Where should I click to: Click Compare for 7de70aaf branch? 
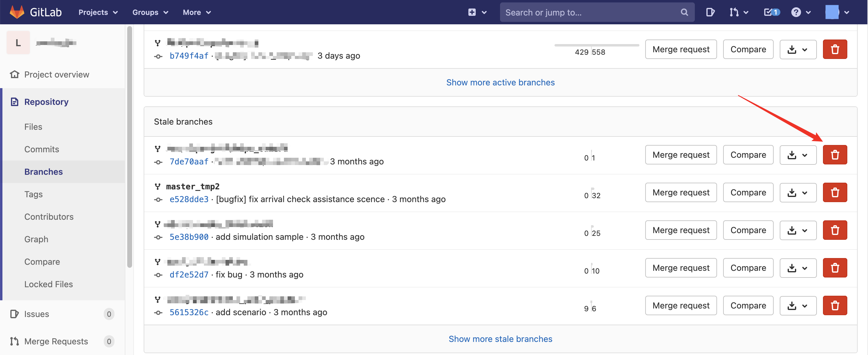(x=748, y=155)
